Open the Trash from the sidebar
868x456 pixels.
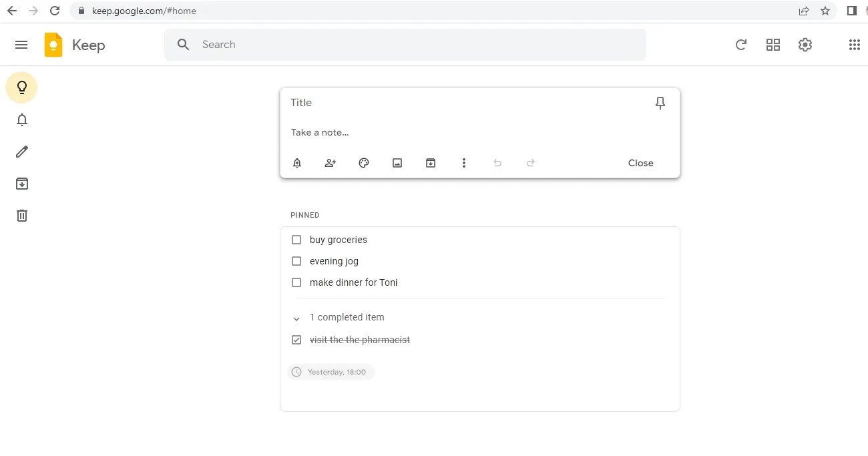[x=22, y=215]
